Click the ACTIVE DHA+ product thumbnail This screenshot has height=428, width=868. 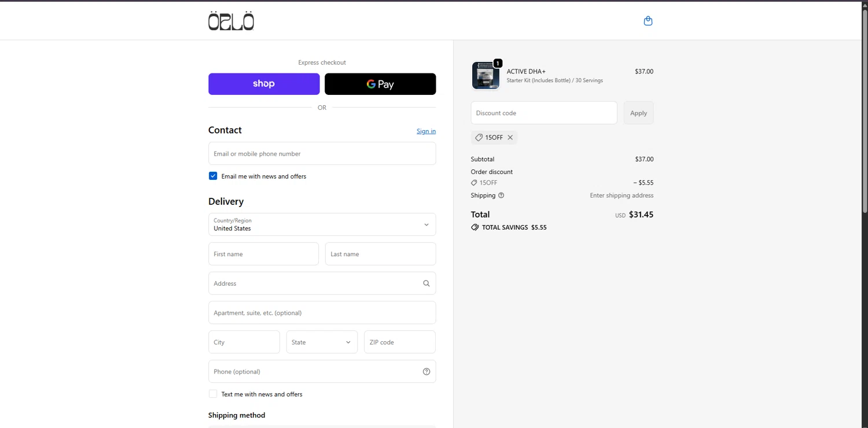click(486, 75)
